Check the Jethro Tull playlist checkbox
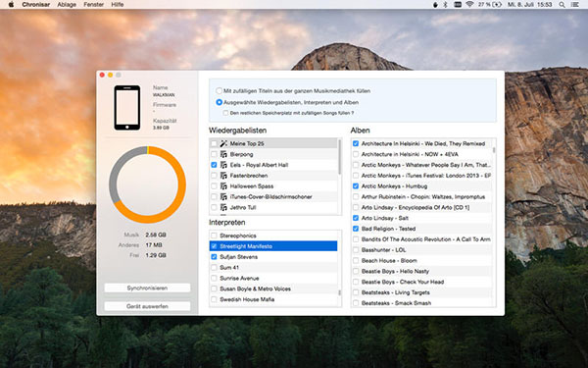This screenshot has width=588, height=368. (214, 207)
